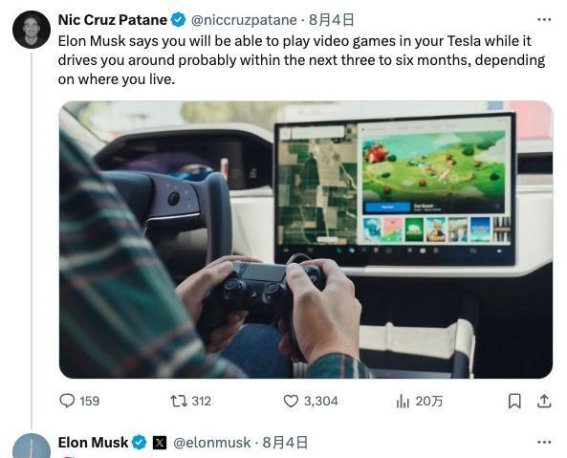Share the Nic Cruz Patane tweet
This screenshot has width=567, height=458.
(x=544, y=401)
